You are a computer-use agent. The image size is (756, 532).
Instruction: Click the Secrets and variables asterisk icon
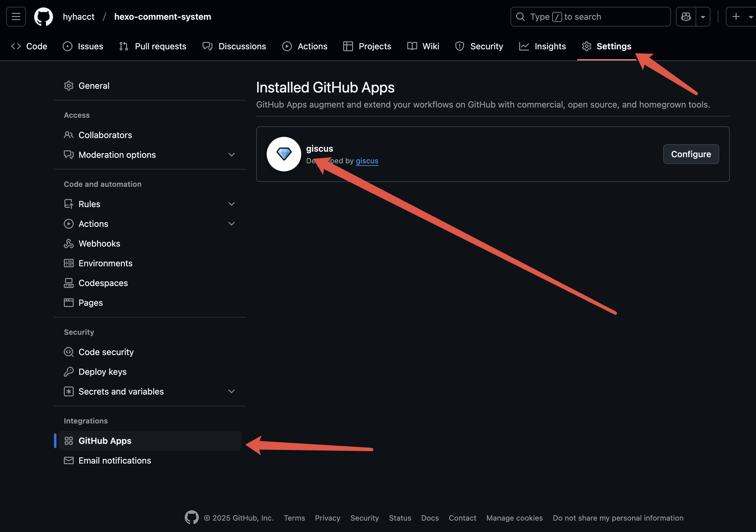pyautogui.click(x=68, y=391)
